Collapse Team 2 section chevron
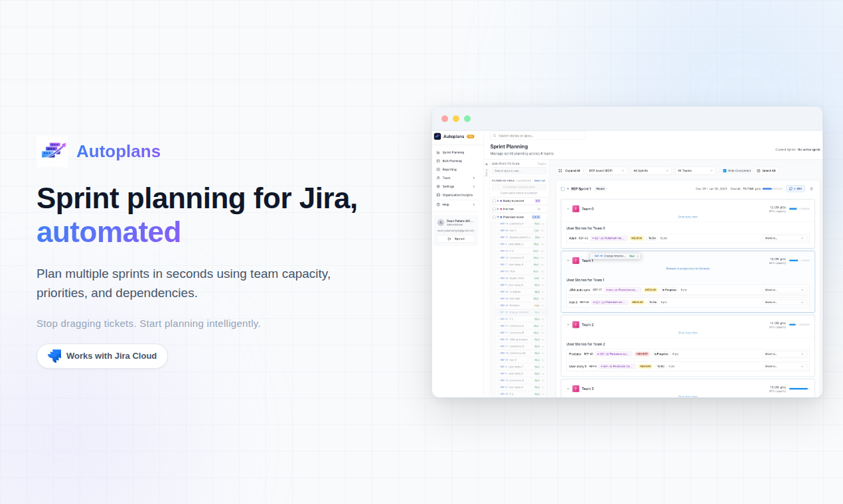Viewport: 843px width, 504px height. [x=568, y=325]
